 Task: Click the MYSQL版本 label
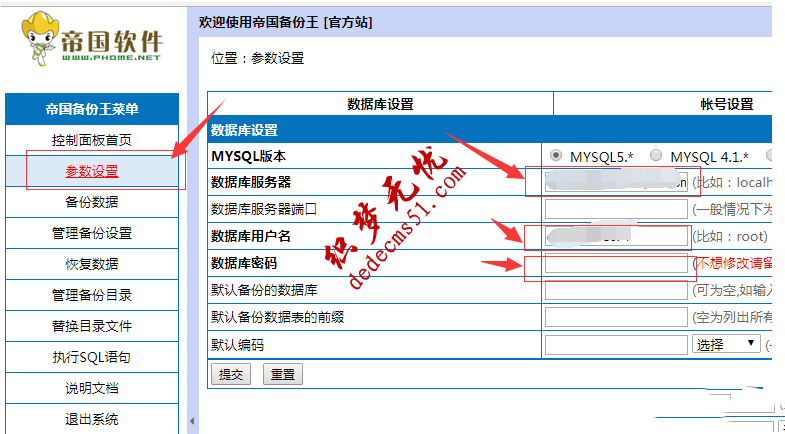coord(248,156)
